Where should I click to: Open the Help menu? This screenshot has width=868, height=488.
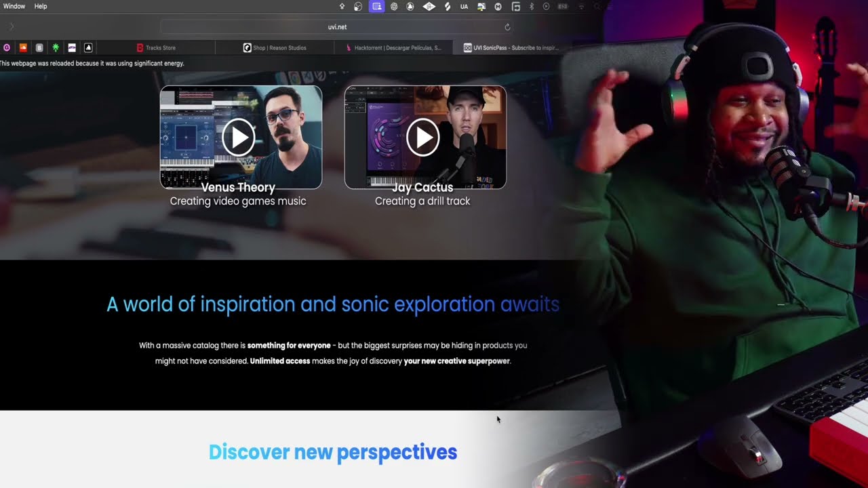pyautogui.click(x=41, y=6)
